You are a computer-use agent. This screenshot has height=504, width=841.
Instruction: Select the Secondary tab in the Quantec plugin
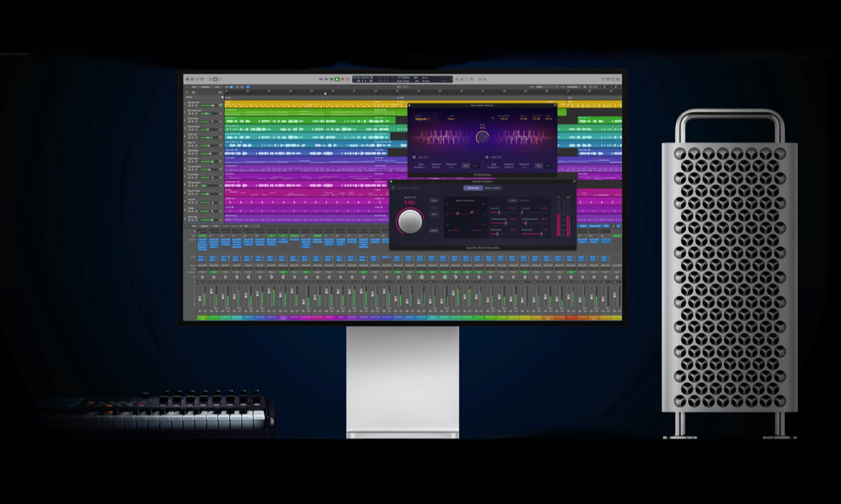point(525,201)
